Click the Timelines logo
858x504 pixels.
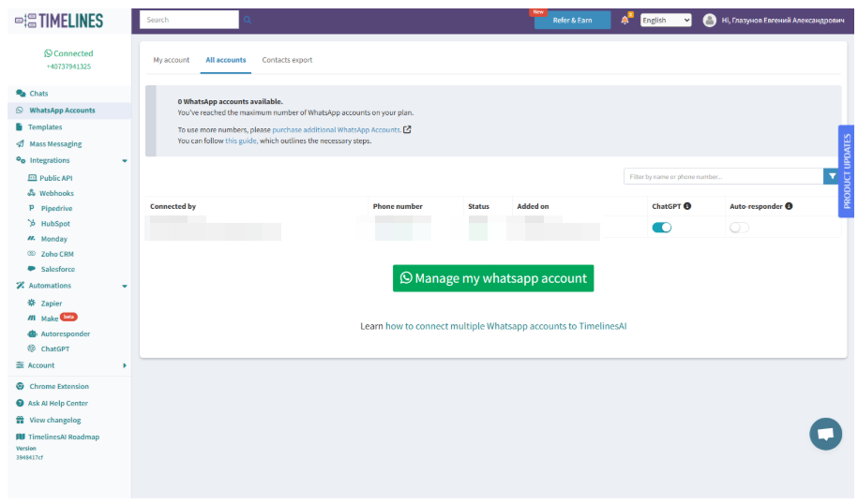coord(59,21)
